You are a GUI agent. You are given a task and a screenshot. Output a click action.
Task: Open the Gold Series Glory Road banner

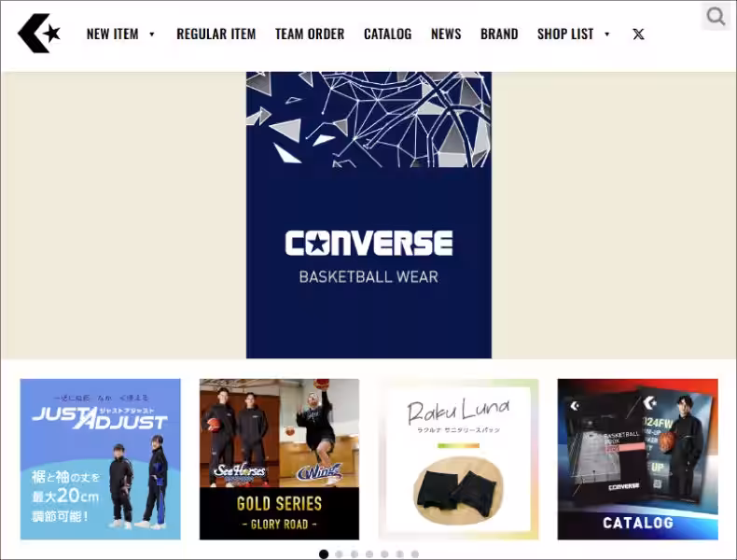279,458
